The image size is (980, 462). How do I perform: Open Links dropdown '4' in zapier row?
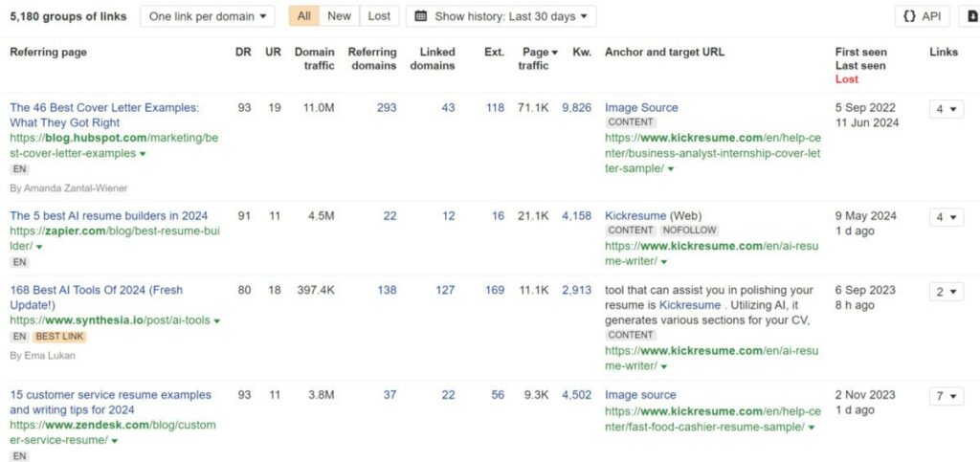(x=947, y=217)
